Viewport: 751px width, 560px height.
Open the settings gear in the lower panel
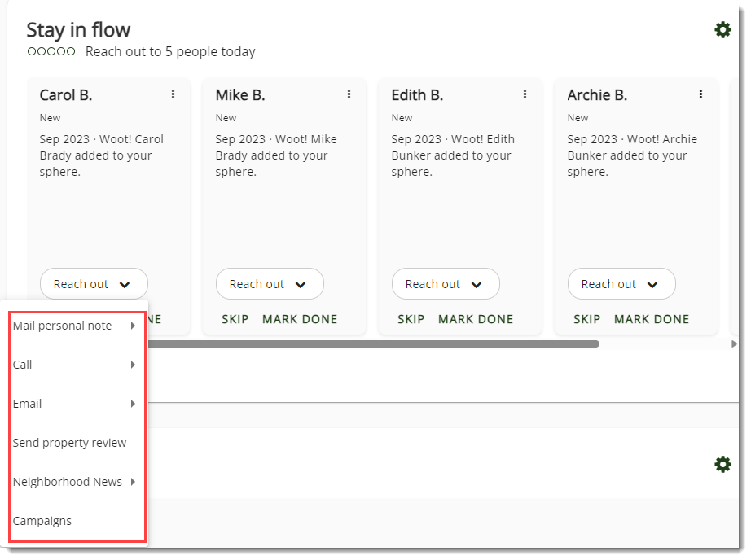coord(722,464)
